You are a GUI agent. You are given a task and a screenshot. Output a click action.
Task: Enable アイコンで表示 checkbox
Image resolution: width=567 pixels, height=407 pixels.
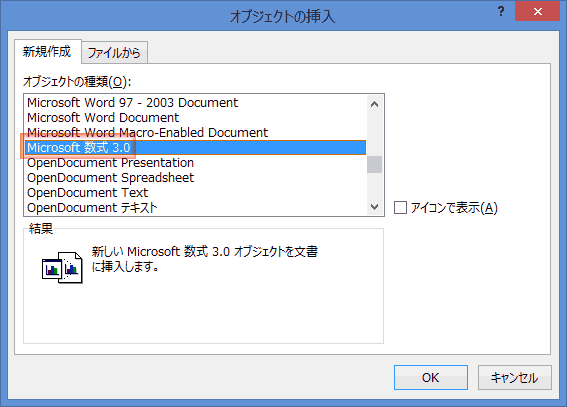(400, 208)
